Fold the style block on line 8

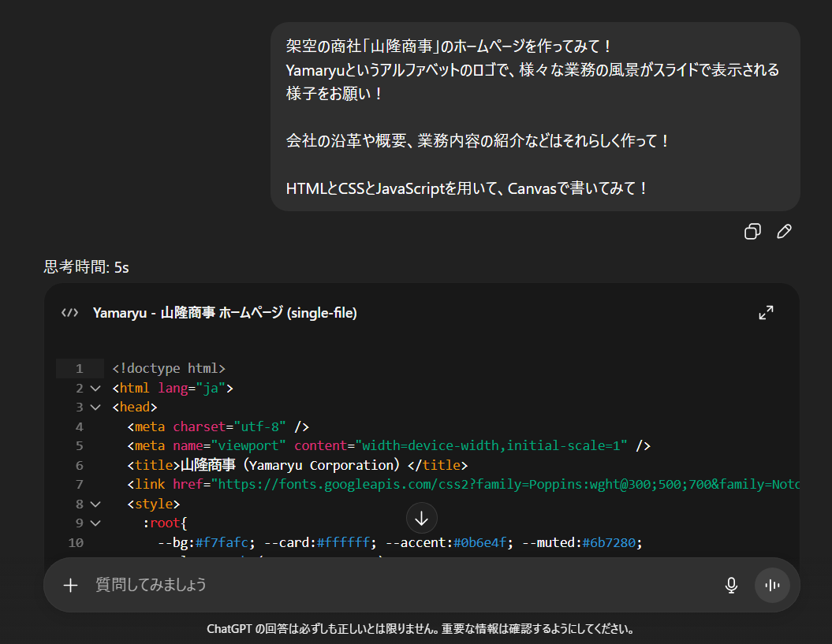[x=95, y=504]
